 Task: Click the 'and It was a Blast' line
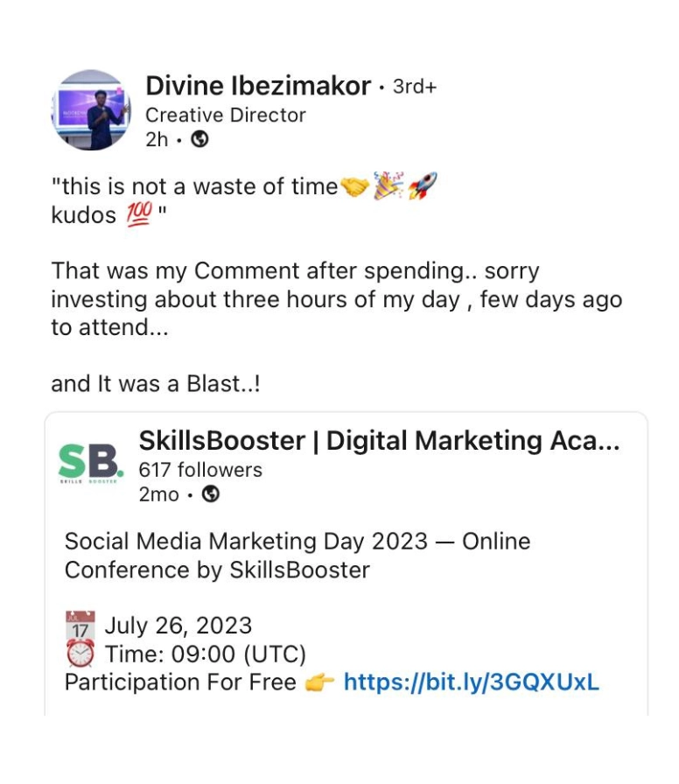[x=156, y=384]
